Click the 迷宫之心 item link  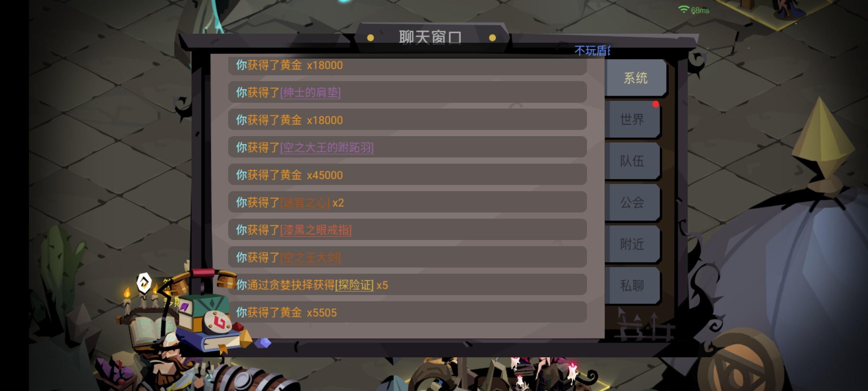(305, 203)
